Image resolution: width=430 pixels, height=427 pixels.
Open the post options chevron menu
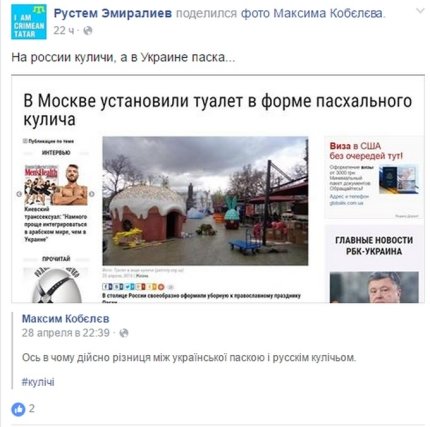coord(420,11)
